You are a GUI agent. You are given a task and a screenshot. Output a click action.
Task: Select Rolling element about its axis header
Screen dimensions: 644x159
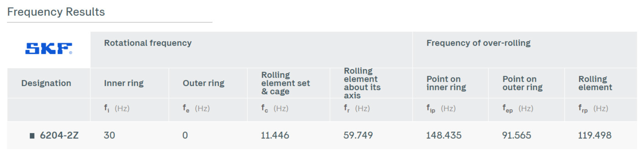click(362, 83)
